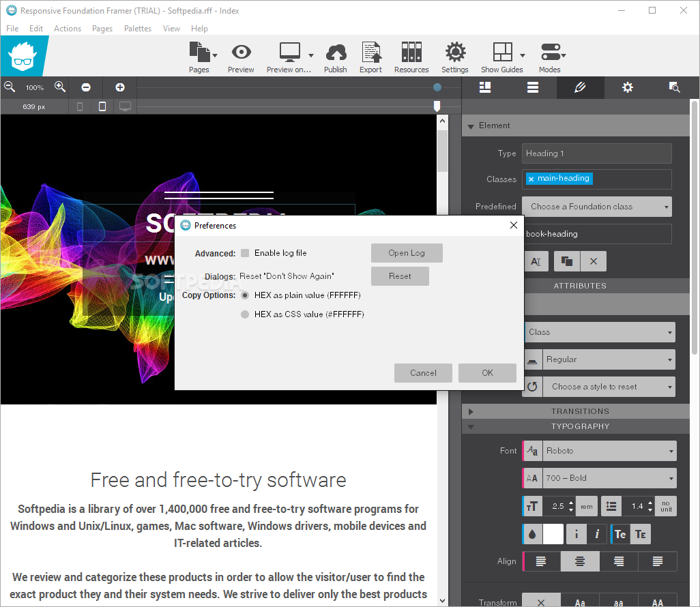Open the Class dropdown
Viewport: 700px width, 607px height.
[x=600, y=332]
